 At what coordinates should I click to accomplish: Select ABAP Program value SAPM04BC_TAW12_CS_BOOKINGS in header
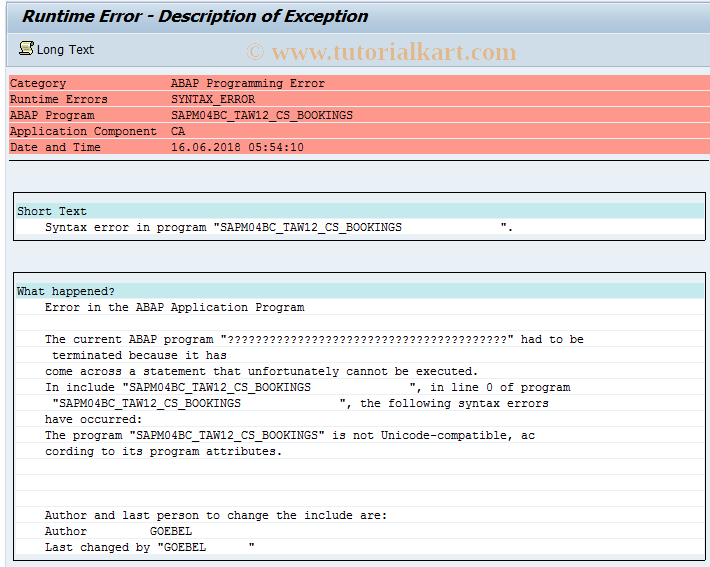tap(262, 115)
